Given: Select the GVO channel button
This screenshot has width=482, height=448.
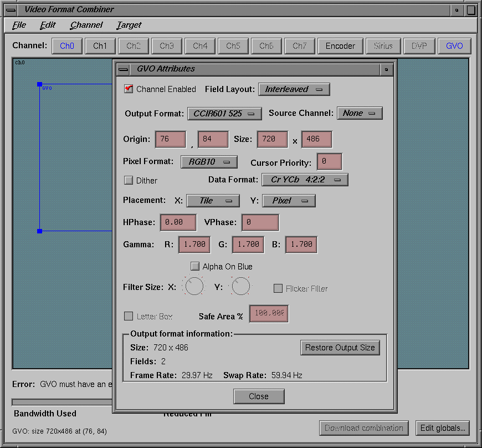Looking at the screenshot, I should click(x=454, y=46).
